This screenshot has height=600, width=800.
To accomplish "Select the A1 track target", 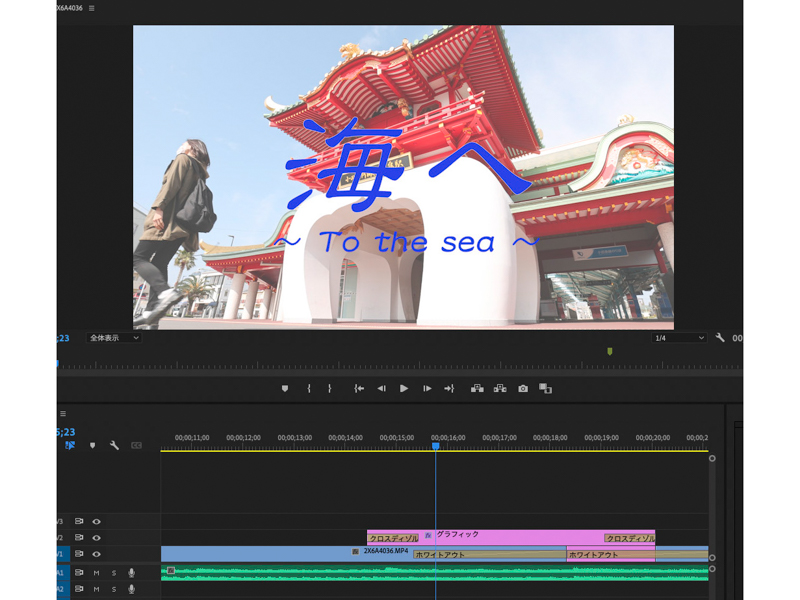I will point(63,572).
